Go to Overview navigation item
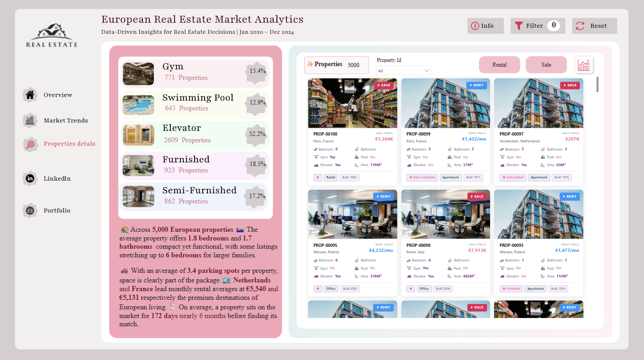644x360 pixels. click(x=58, y=95)
